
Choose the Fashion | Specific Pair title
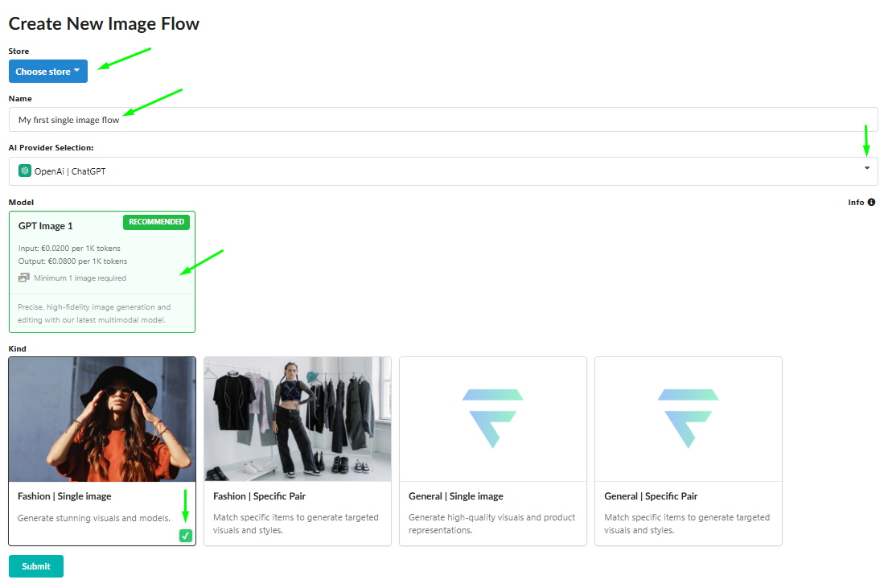259,496
